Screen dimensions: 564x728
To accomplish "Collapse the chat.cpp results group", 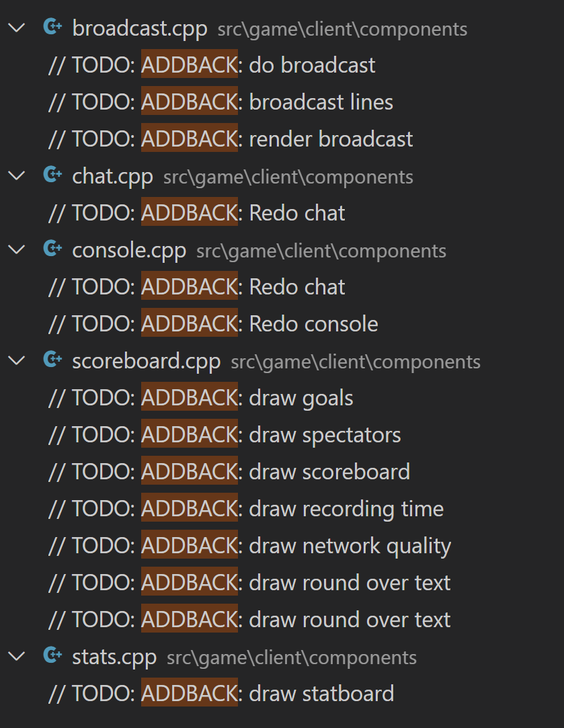I will (x=17, y=176).
